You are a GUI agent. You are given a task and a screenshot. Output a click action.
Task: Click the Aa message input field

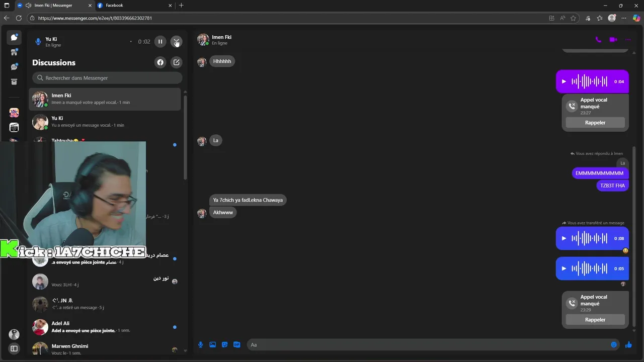[x=428, y=345]
